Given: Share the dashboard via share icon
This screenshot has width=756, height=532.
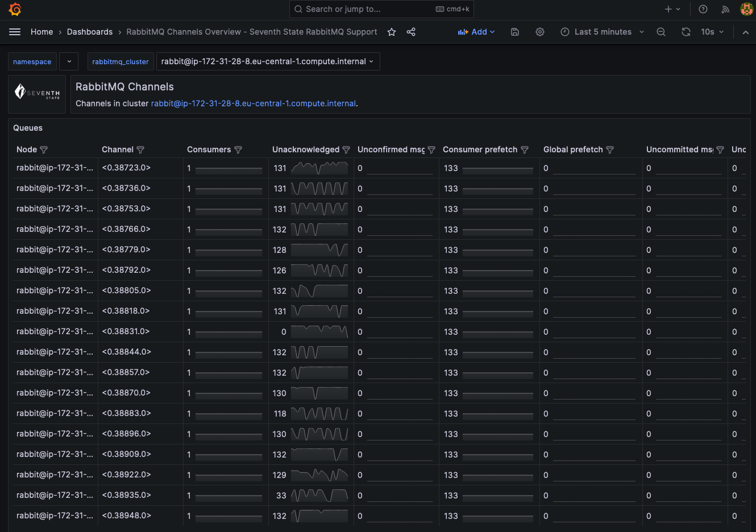Looking at the screenshot, I should pos(411,32).
